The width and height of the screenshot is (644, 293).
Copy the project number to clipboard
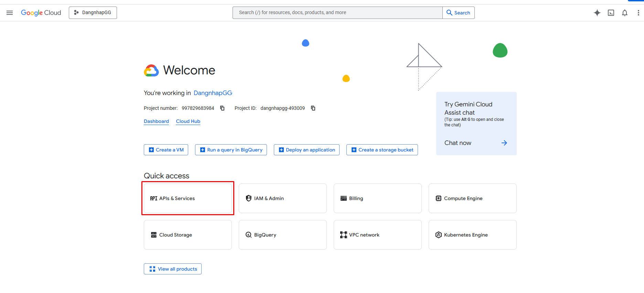tap(222, 108)
